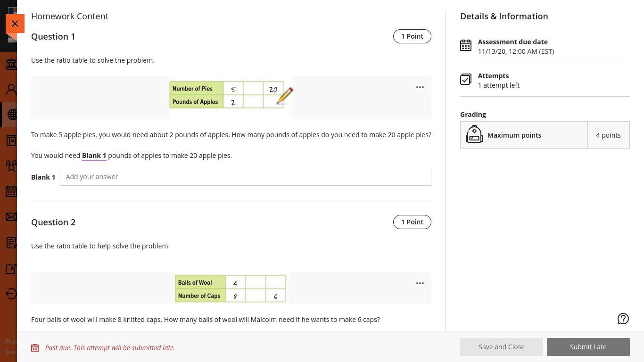Click the Save and Close button

point(501,347)
